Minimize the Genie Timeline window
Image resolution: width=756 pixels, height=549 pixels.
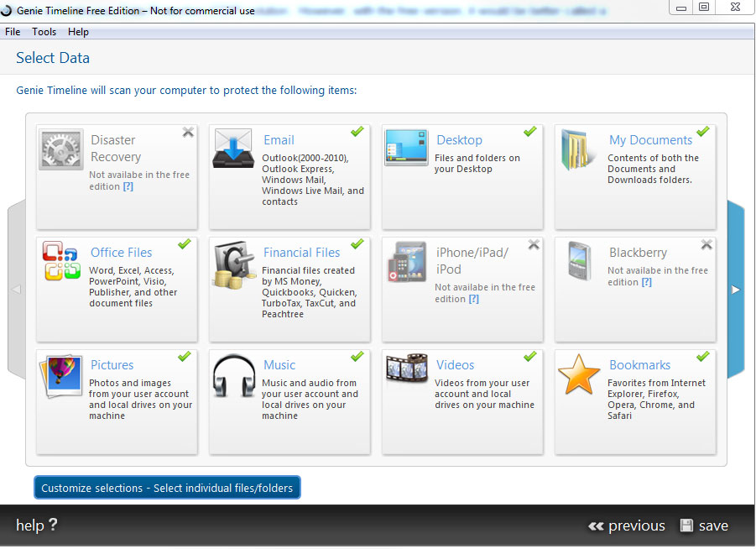tap(680, 8)
